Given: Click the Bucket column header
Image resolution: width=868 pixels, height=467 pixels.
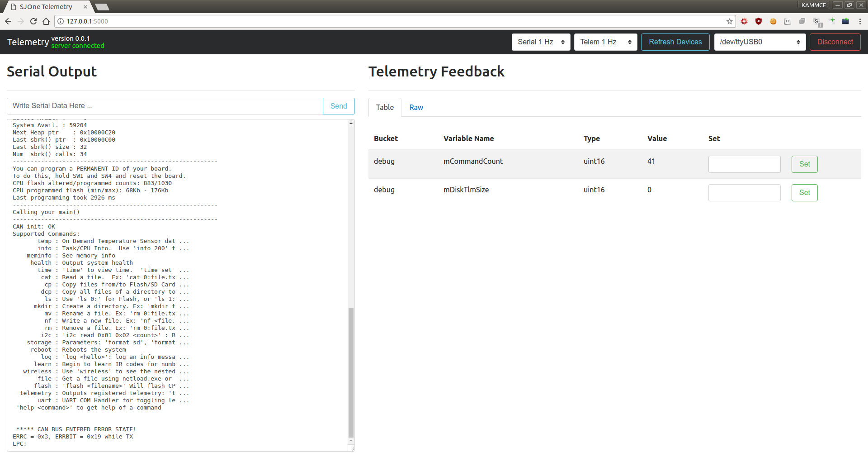Looking at the screenshot, I should pos(386,138).
